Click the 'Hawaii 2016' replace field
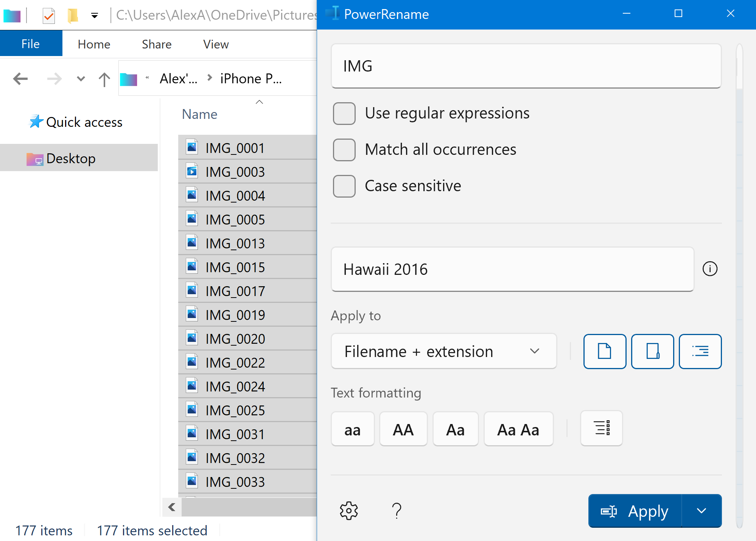This screenshot has width=756, height=541. pyautogui.click(x=512, y=269)
